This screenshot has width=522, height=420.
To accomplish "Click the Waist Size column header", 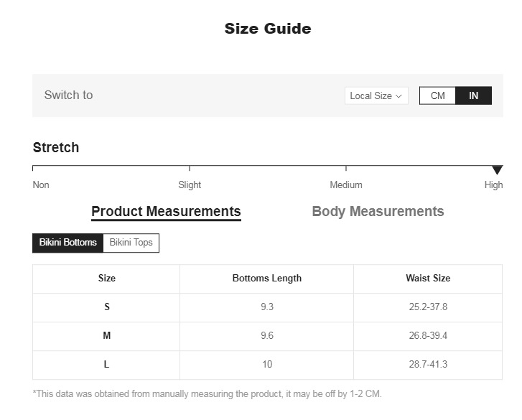I will tap(428, 279).
